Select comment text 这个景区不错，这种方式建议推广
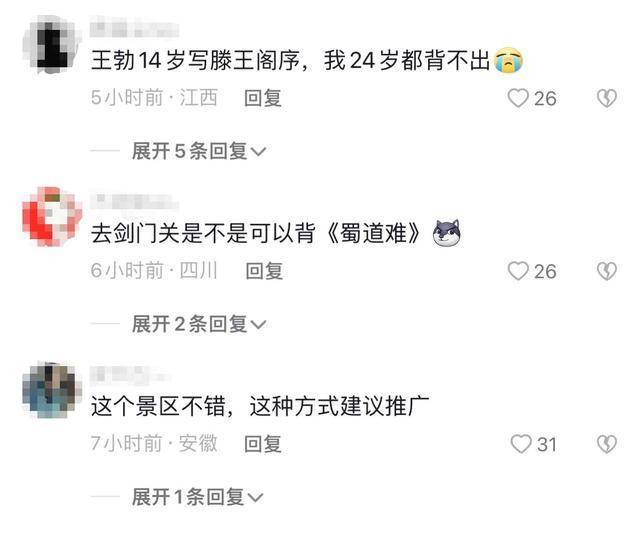 click(x=260, y=406)
